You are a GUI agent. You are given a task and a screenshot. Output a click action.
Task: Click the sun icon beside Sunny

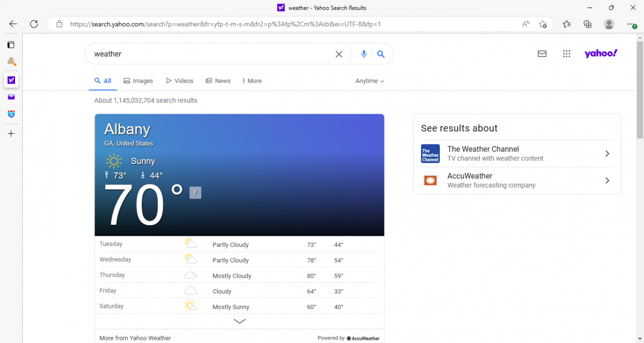(114, 161)
